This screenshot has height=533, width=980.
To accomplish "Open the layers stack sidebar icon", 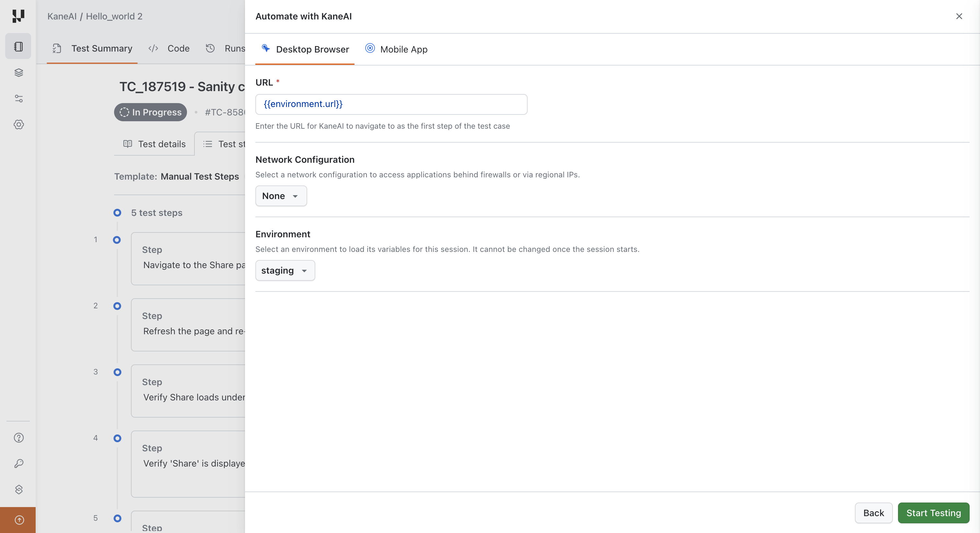I will [x=19, y=73].
